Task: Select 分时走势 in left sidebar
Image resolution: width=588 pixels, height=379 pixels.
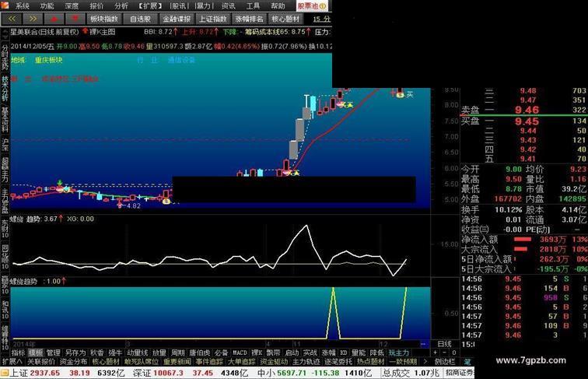Action: (x=5, y=57)
